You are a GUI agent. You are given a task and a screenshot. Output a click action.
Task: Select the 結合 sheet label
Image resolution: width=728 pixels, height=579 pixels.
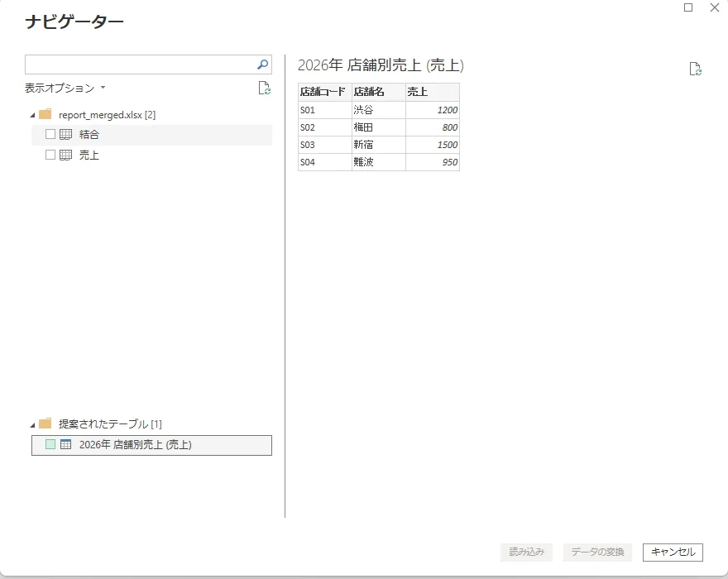point(89,135)
